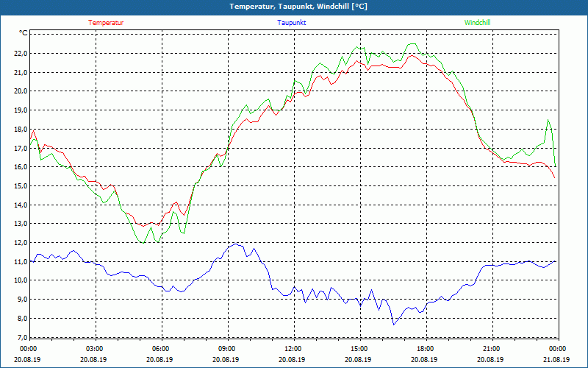This screenshot has height=368, width=588.
Task: Click the 21:00 time axis label
Action: tap(491, 348)
